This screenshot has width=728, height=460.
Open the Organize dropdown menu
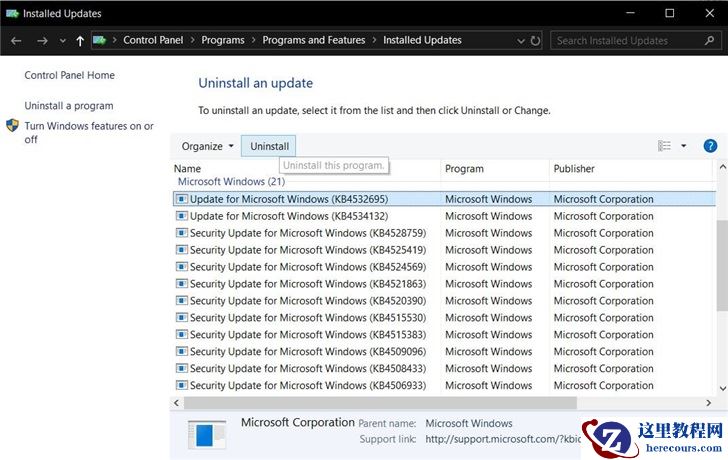[x=208, y=146]
